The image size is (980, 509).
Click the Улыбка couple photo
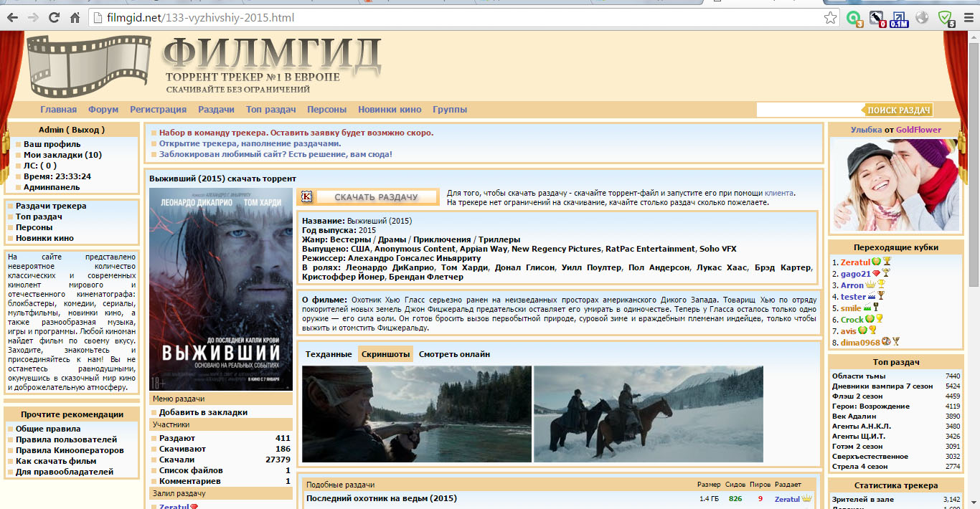coord(896,184)
